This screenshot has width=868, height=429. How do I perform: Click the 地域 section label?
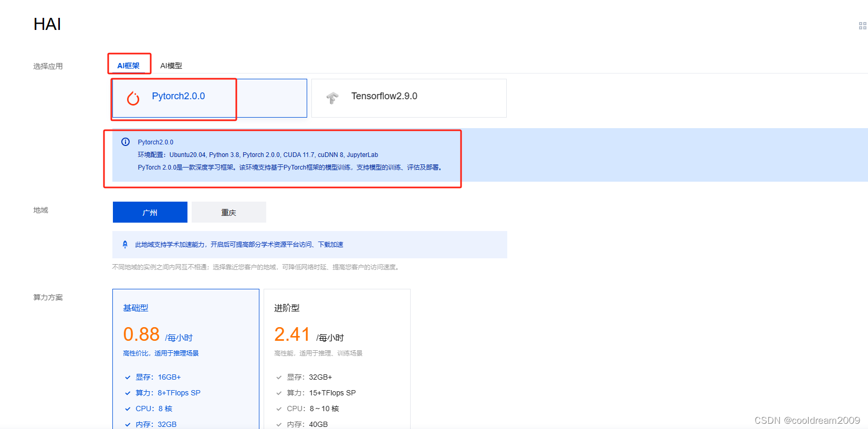(40, 210)
